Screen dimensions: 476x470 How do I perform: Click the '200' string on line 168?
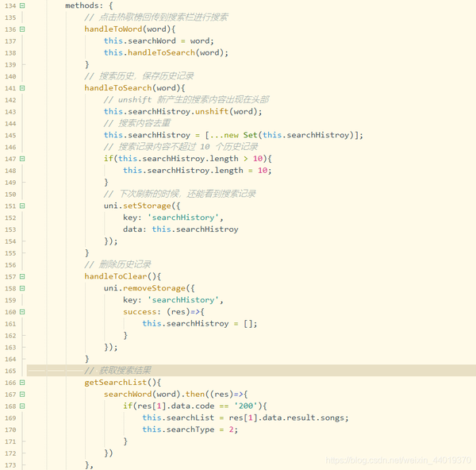pos(246,406)
